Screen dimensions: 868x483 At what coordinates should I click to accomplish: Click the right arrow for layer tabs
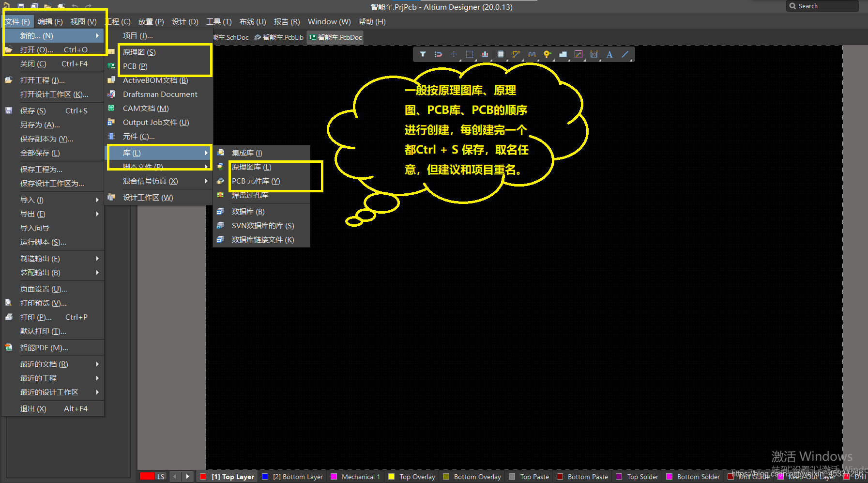pyautogui.click(x=188, y=477)
